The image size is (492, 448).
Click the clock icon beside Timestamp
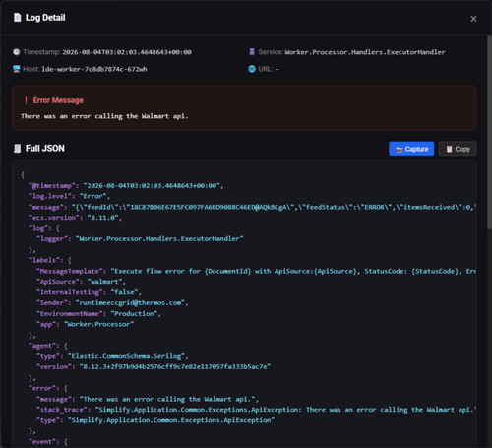click(17, 52)
